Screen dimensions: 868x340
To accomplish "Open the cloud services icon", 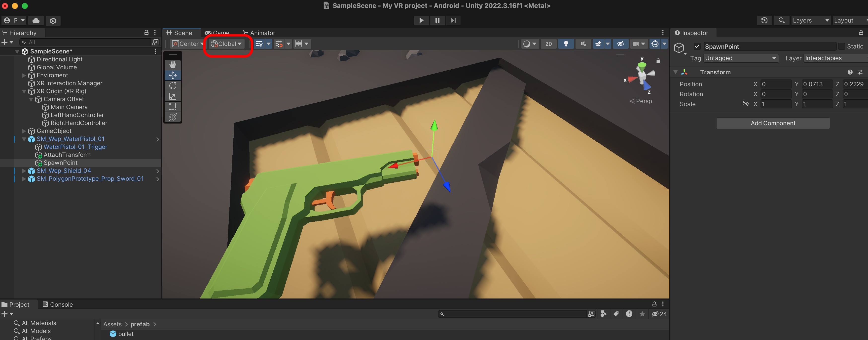I will (36, 20).
